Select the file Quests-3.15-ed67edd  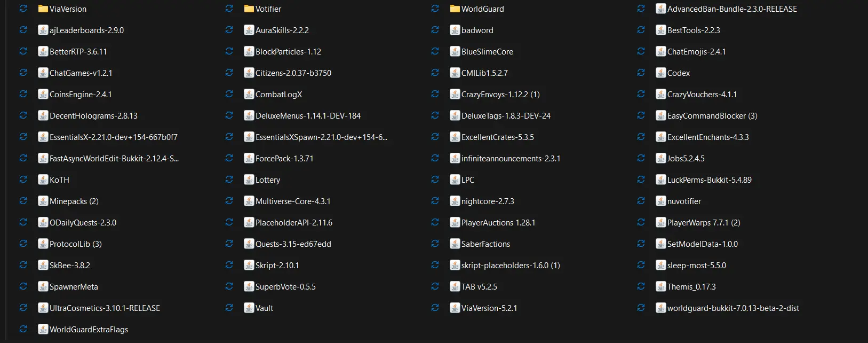pyautogui.click(x=293, y=244)
